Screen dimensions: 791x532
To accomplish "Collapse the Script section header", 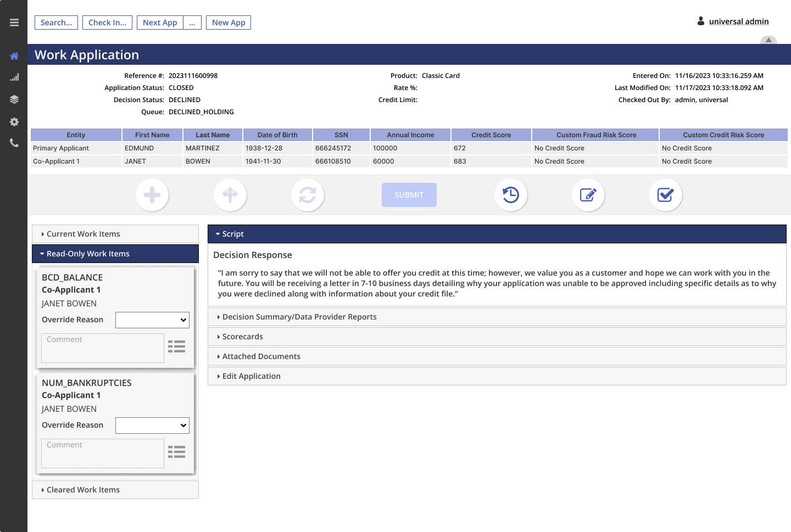I will pyautogui.click(x=231, y=233).
